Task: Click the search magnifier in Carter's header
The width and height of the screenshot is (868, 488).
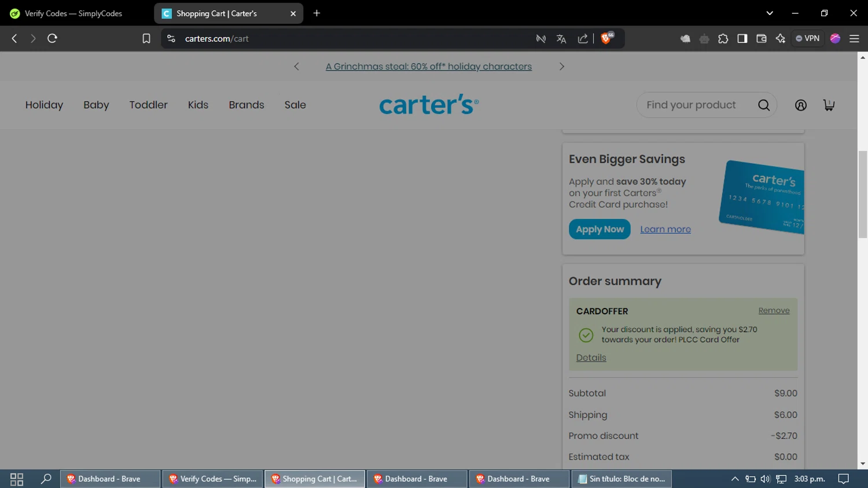Action: click(764, 105)
